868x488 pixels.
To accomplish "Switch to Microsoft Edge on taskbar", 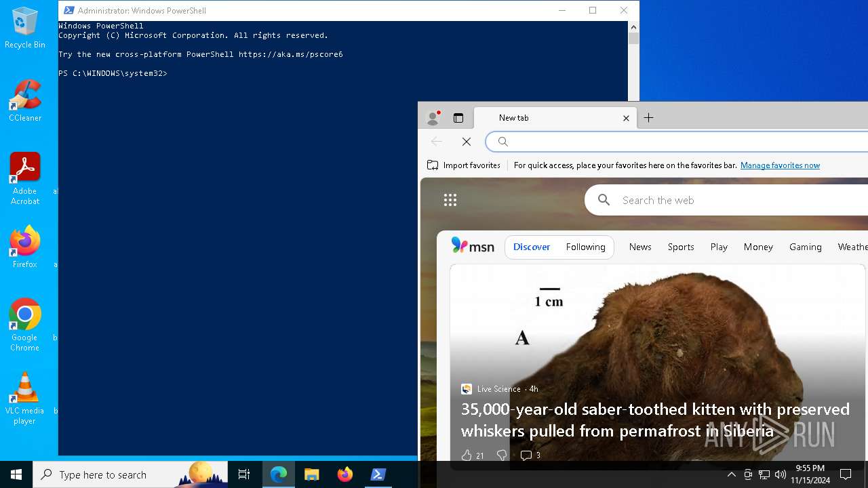I will tap(279, 474).
